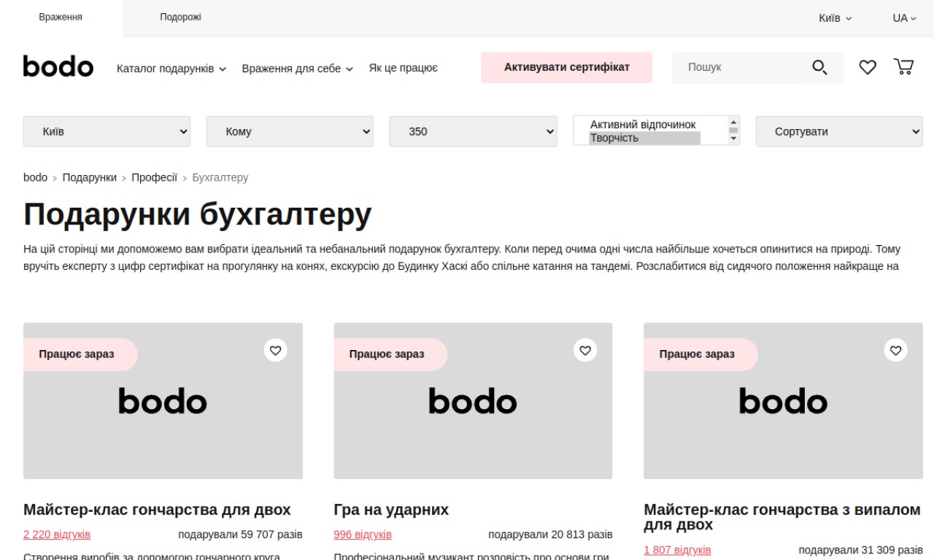
Task: Open 2 220 відгуків reviews link
Action: tap(57, 534)
